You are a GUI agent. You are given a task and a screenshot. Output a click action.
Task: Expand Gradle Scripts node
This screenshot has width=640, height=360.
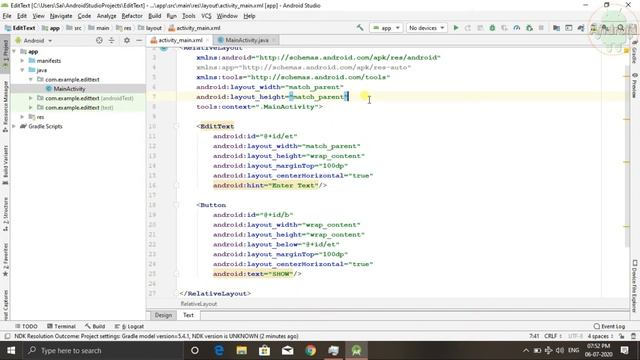15,126
